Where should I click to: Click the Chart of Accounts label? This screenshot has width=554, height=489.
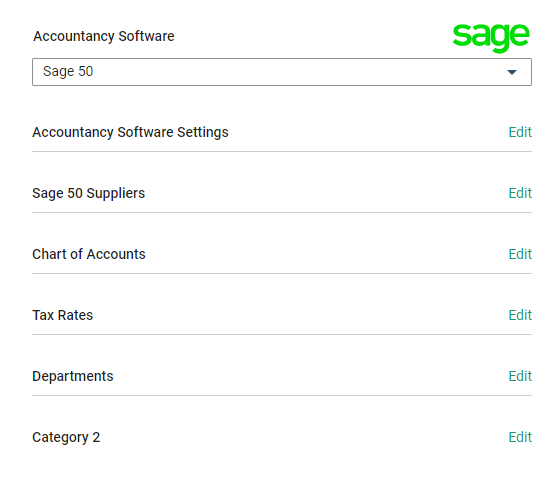(x=89, y=254)
